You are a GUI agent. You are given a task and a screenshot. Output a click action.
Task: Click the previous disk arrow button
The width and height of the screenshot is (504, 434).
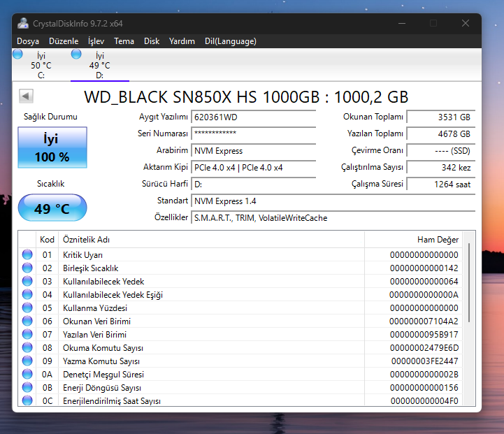tap(26, 96)
